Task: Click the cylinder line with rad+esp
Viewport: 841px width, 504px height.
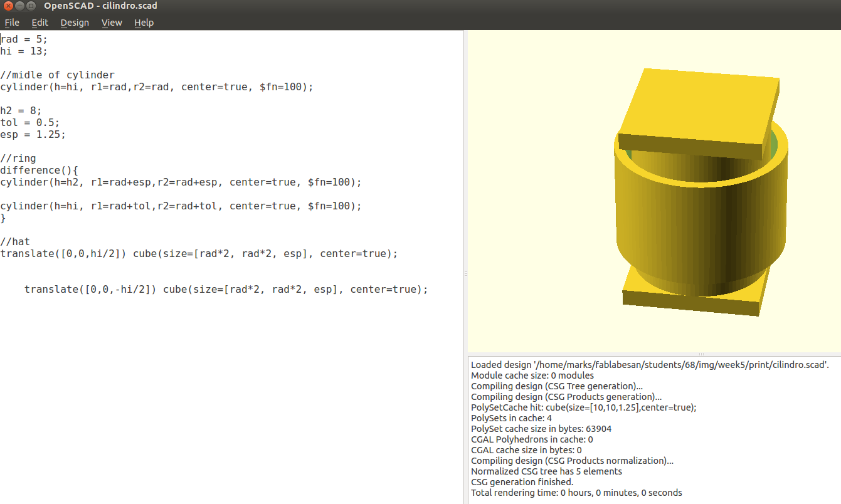Action: pos(181,182)
